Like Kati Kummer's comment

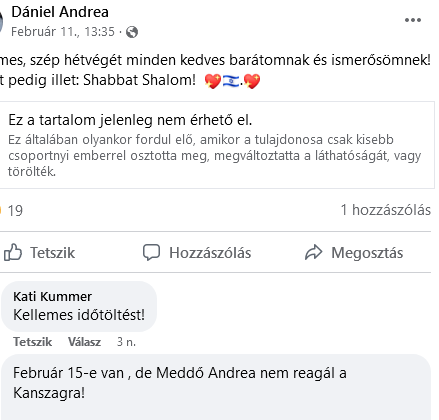tap(33, 342)
